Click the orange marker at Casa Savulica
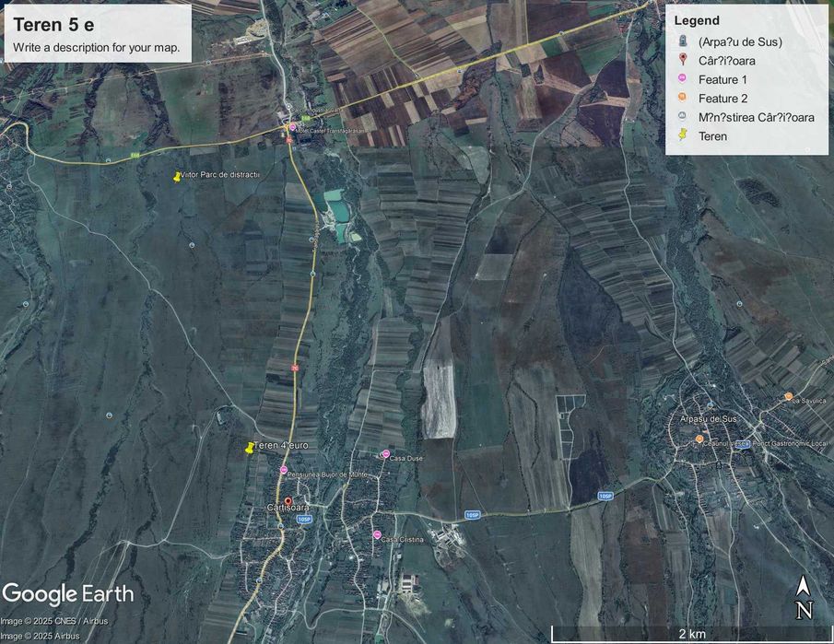Screen dimensions: 834x644 [789, 396]
